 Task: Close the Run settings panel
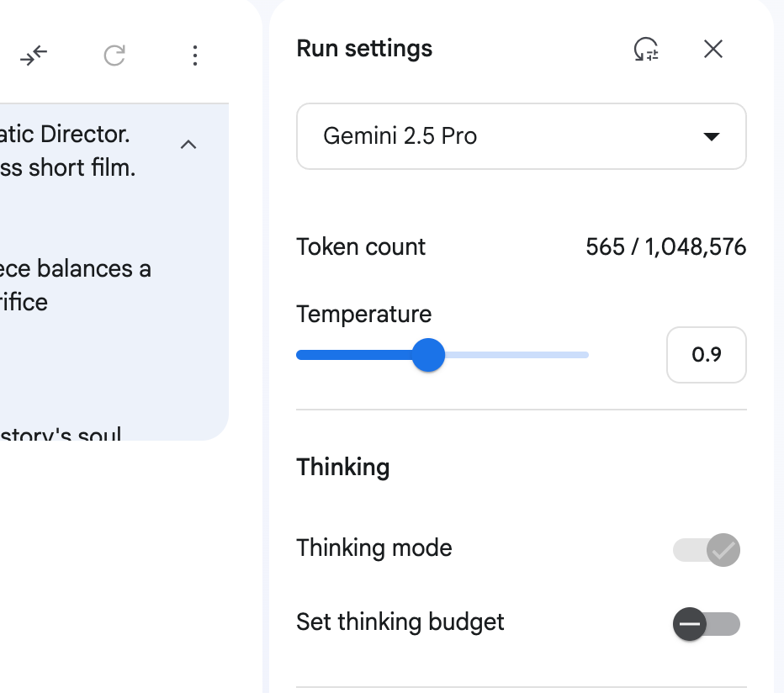coord(713,49)
